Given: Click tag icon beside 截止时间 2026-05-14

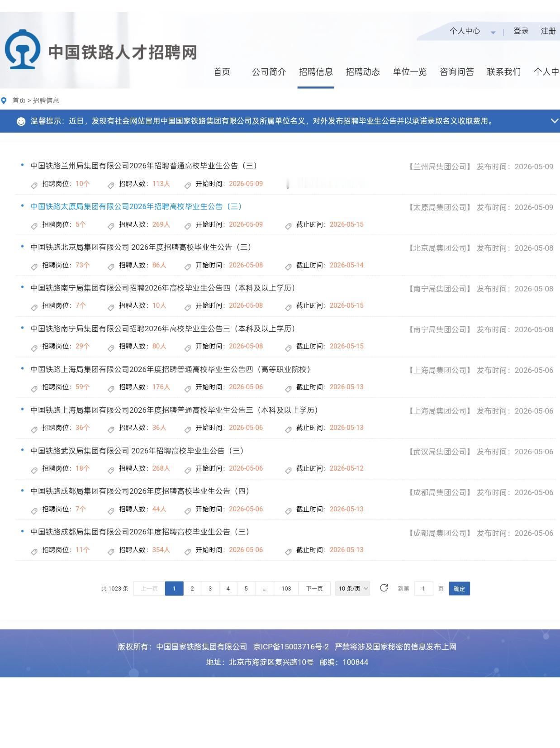Looking at the screenshot, I should 288,267.
